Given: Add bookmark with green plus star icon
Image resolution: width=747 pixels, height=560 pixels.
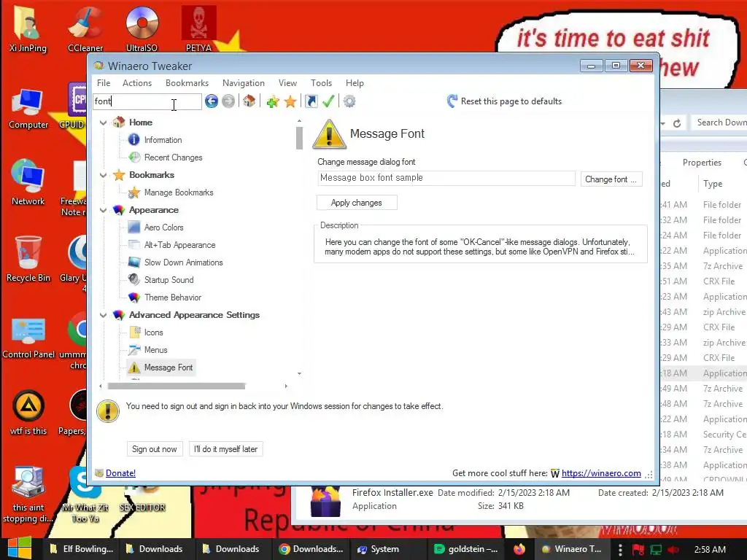Looking at the screenshot, I should tap(273, 101).
